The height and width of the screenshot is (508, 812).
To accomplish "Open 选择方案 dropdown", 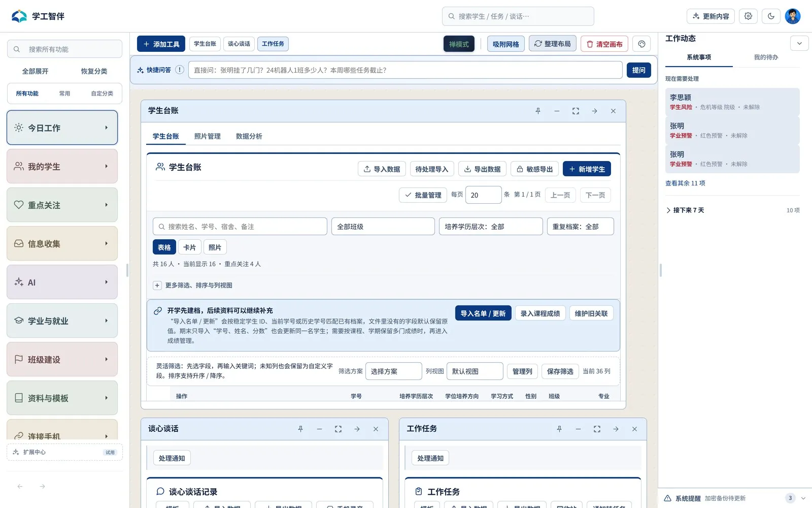I will pyautogui.click(x=394, y=371).
